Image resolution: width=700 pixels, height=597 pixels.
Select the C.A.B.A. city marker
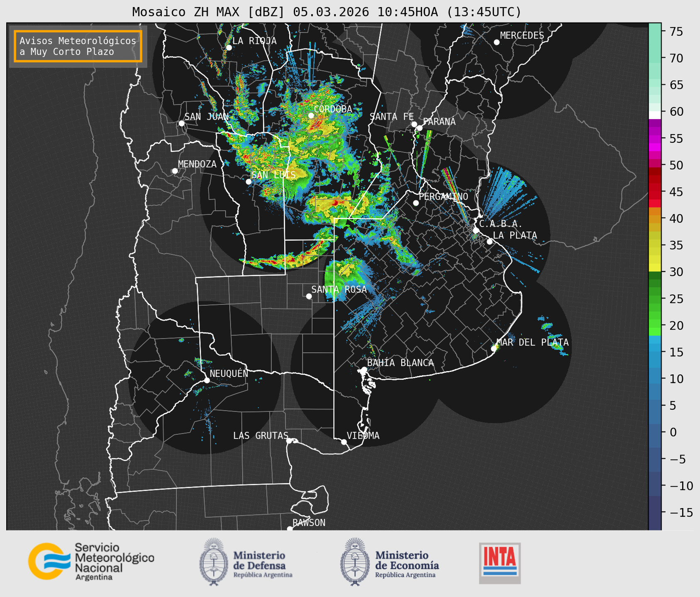click(476, 230)
